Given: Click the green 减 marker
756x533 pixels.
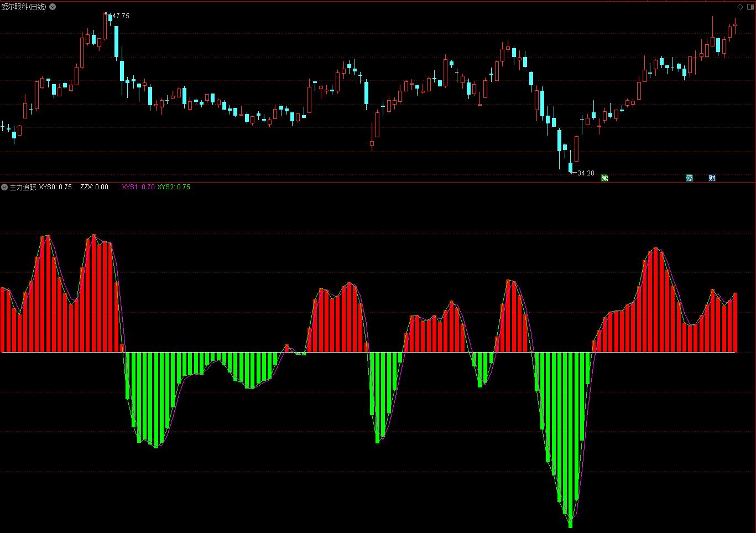Looking at the screenshot, I should tap(604, 178).
